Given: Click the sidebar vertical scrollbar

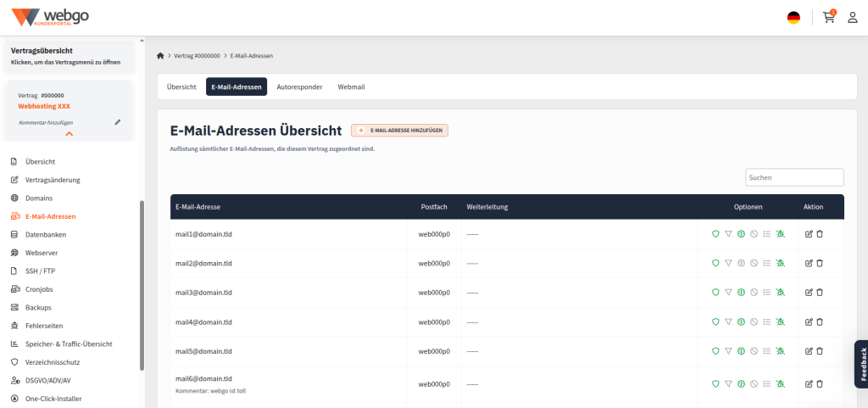Looking at the screenshot, I should (142, 285).
